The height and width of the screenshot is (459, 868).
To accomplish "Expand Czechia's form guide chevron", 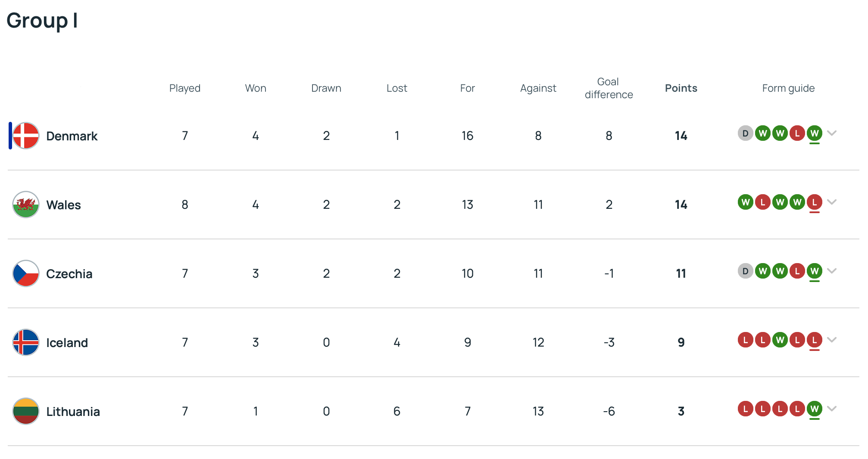I will click(832, 271).
